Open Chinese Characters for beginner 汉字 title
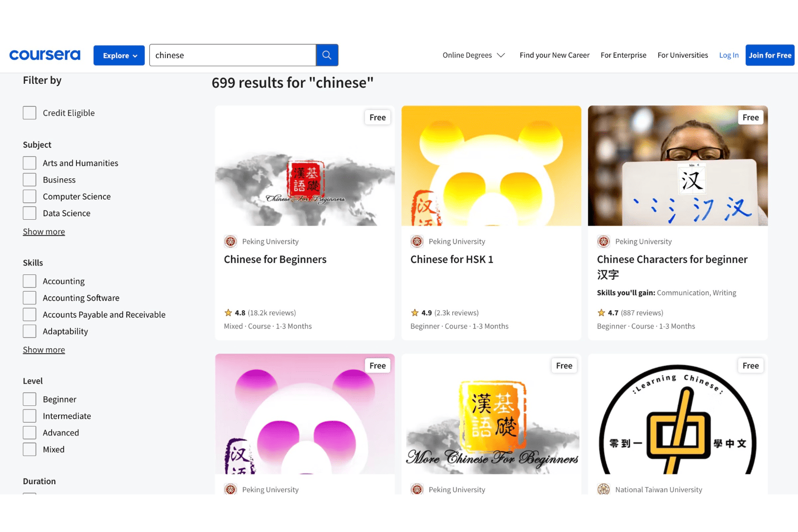This screenshot has width=798, height=532. click(672, 266)
